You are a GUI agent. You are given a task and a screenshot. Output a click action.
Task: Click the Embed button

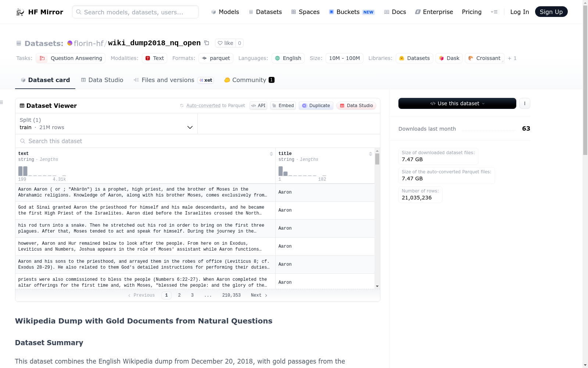coord(283,106)
